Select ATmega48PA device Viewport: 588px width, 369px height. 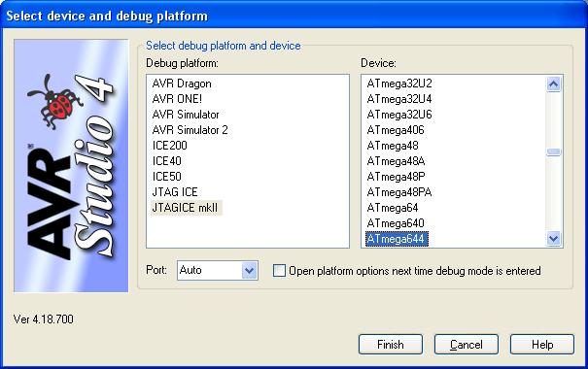coord(399,192)
